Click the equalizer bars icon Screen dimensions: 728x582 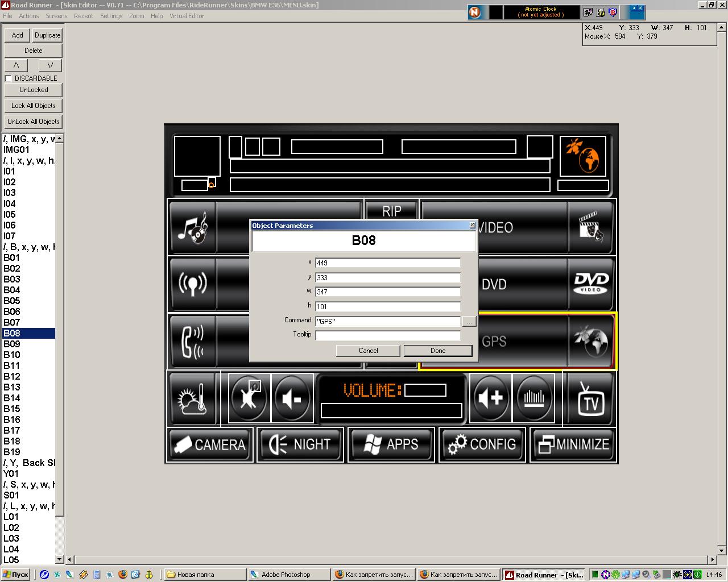coord(533,398)
